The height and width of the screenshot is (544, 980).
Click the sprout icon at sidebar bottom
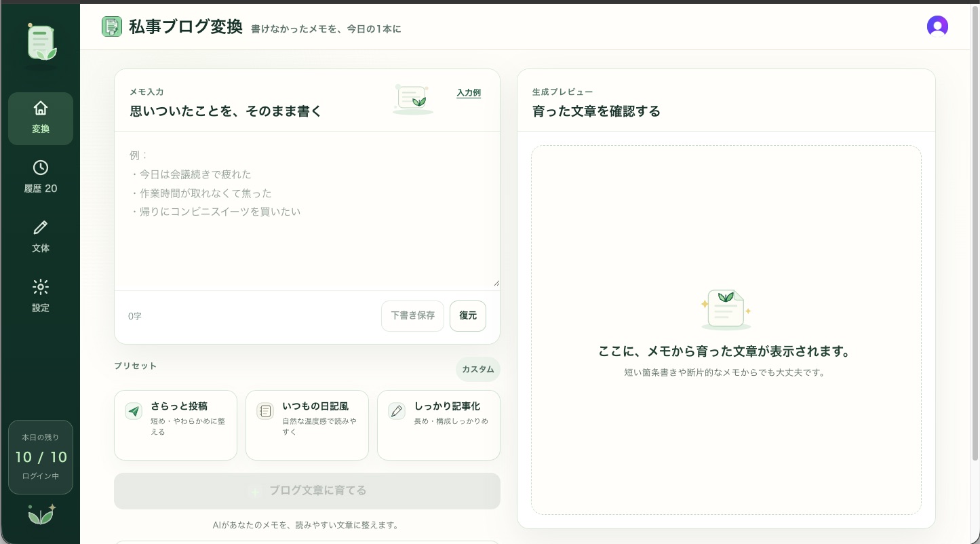42,515
